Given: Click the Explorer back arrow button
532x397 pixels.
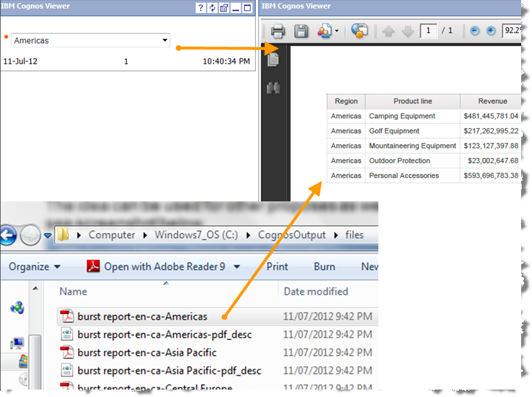Looking at the screenshot, I should click(x=8, y=235).
